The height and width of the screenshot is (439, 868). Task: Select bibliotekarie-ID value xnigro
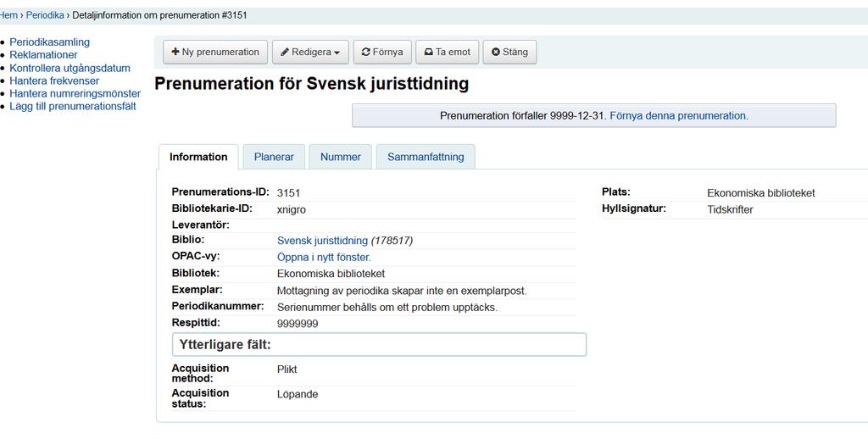[292, 210]
